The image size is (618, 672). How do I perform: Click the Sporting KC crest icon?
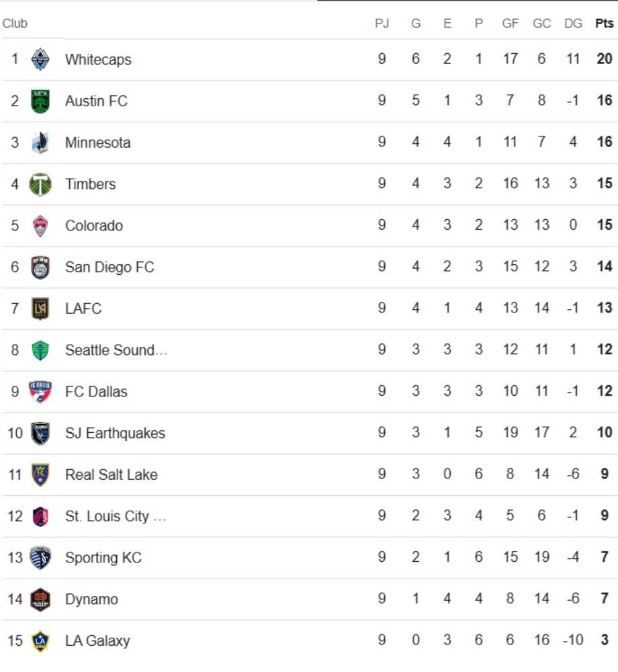coord(40,558)
